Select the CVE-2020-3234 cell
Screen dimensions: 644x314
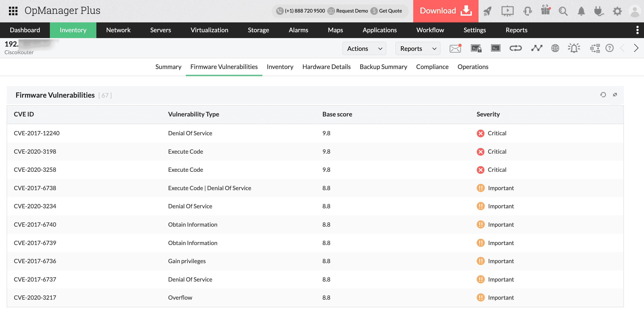pos(35,206)
